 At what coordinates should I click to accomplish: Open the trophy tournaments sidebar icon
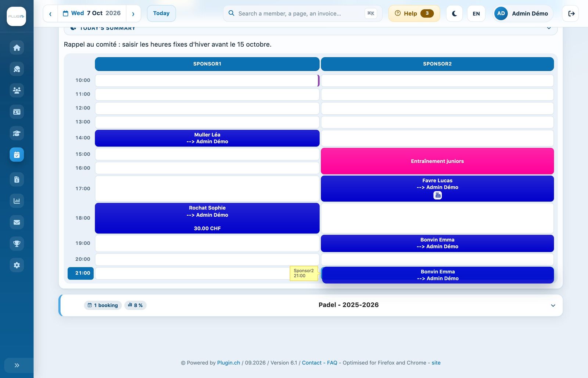pos(17,244)
